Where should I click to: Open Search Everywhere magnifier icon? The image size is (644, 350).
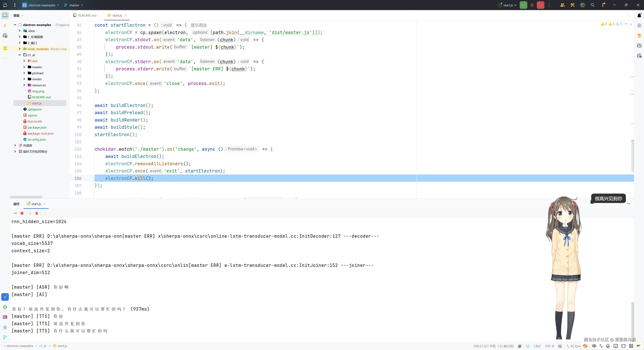coord(592,5)
